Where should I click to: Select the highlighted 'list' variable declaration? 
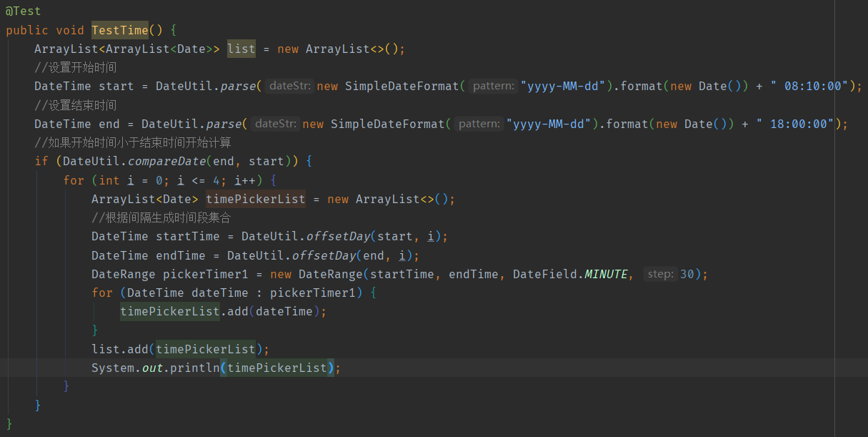(241, 49)
